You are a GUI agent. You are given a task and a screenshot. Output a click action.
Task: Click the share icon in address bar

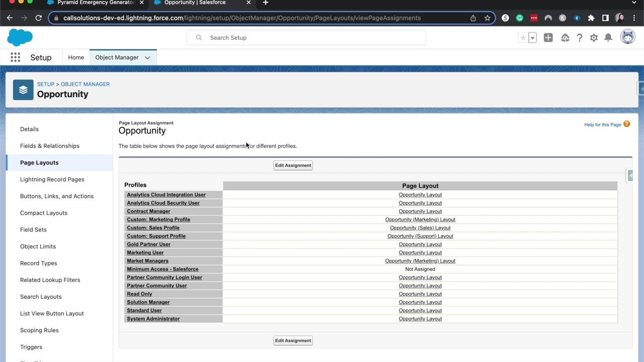473,18
